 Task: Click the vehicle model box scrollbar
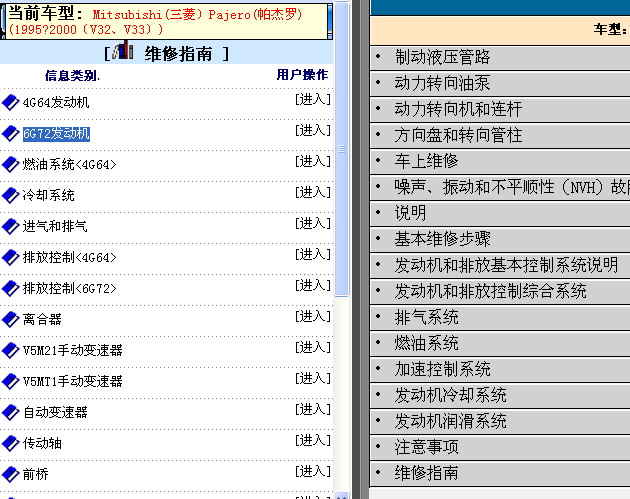(330, 20)
